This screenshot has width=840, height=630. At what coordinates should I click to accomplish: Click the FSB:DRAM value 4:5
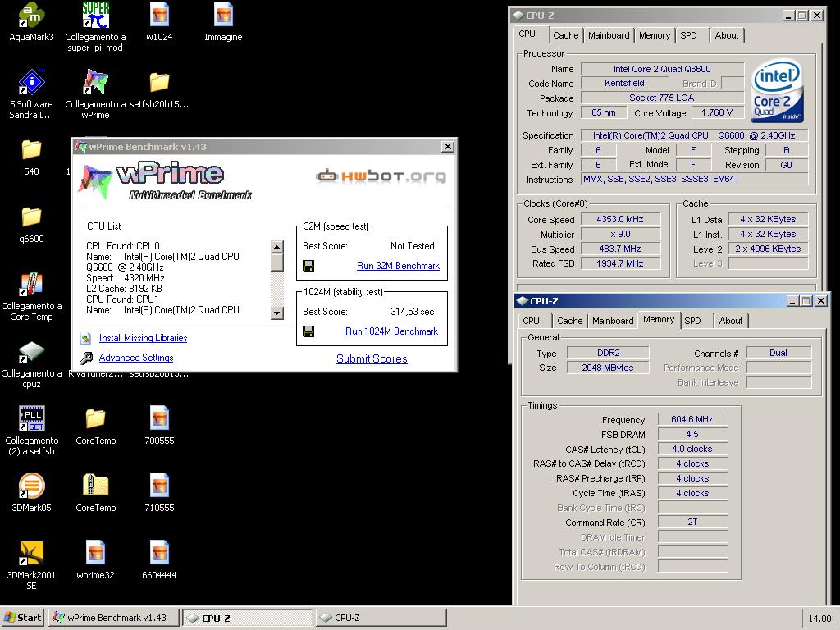click(x=692, y=435)
